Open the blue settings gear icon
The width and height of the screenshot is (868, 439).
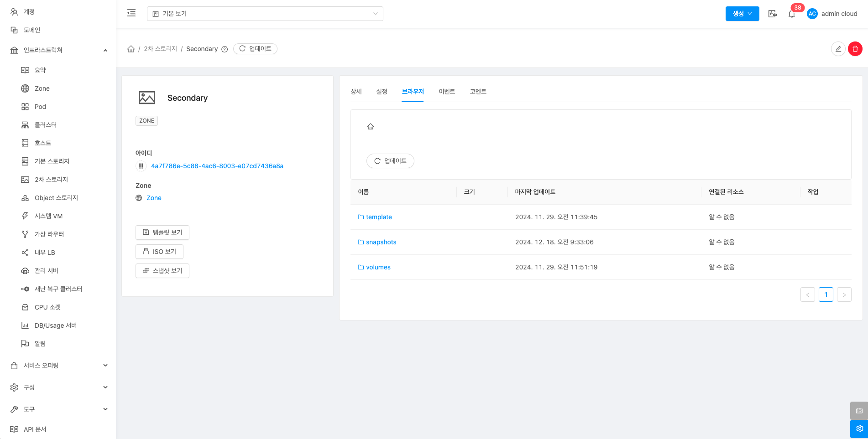(859, 429)
